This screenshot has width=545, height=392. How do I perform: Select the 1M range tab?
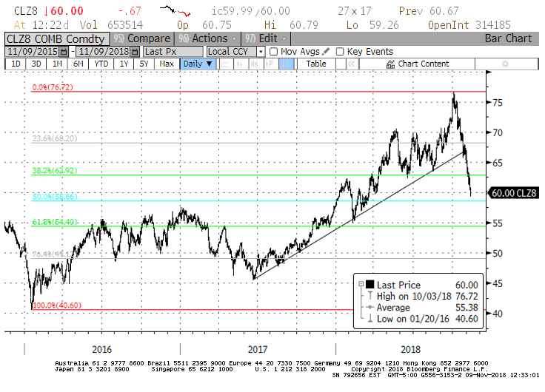click(x=57, y=64)
